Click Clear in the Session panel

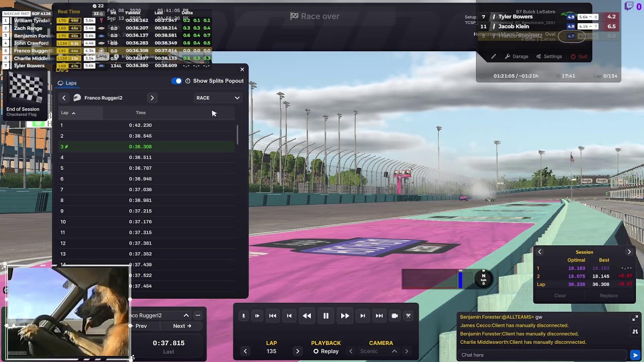[560, 296]
